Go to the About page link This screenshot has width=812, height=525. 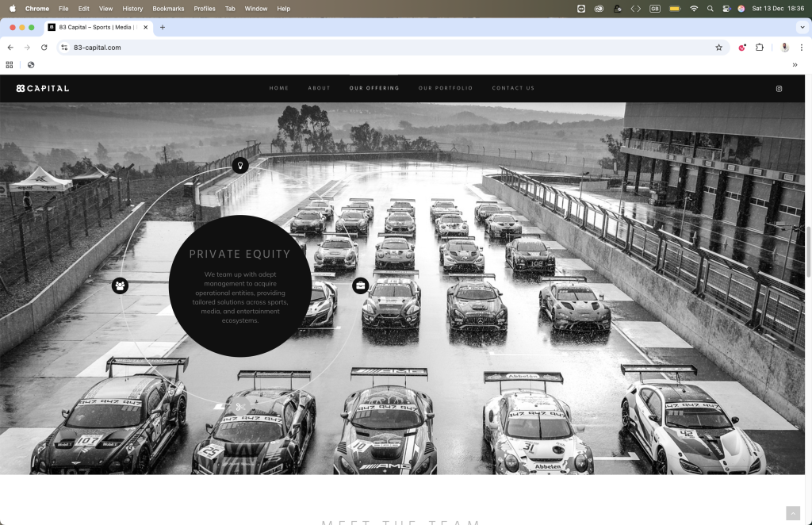[x=319, y=88]
